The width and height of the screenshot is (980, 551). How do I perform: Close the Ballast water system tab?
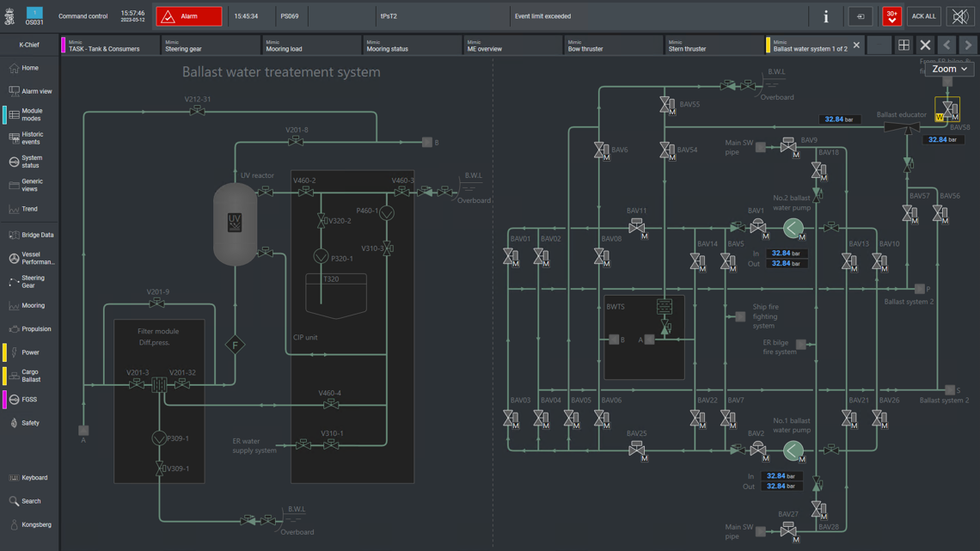tap(856, 46)
